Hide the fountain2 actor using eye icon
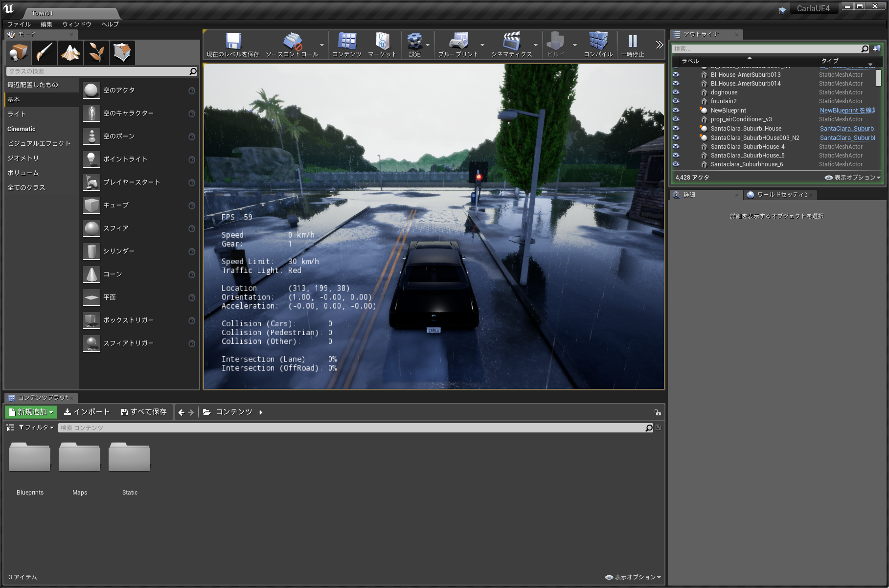This screenshot has width=889, height=588. tap(676, 101)
